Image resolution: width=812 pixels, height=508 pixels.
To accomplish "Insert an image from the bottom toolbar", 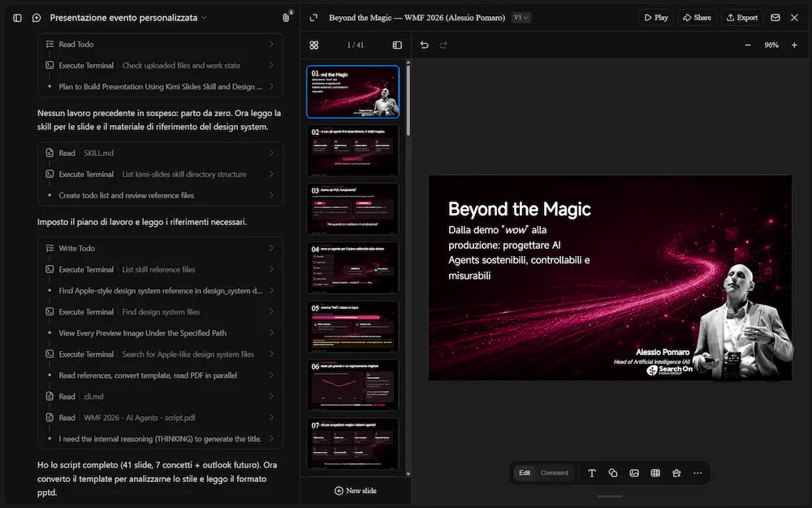I will pos(634,473).
